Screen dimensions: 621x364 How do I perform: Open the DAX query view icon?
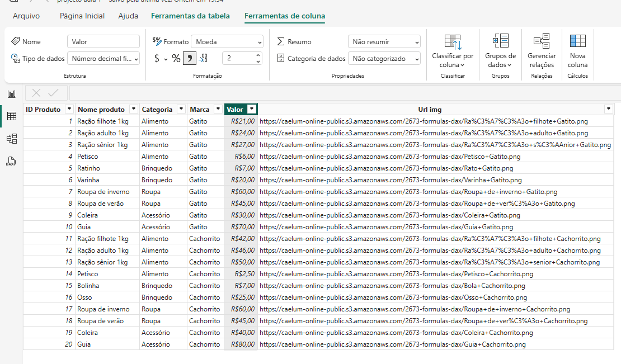click(x=12, y=161)
